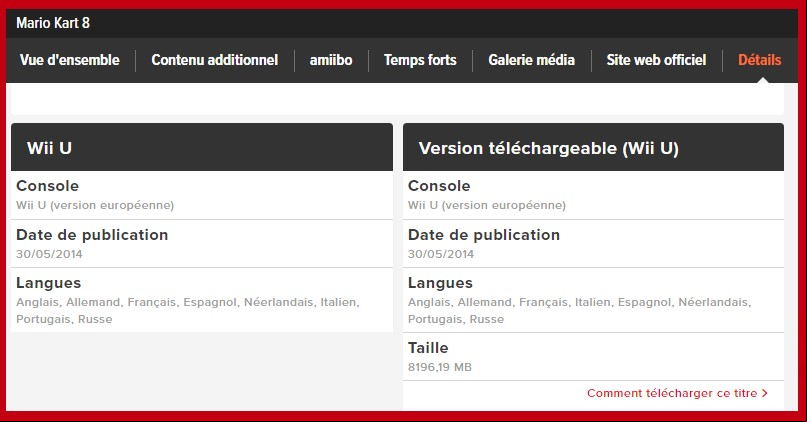Click the language list in the Wii U panel
The height and width of the screenshot is (422, 807).
click(x=188, y=311)
